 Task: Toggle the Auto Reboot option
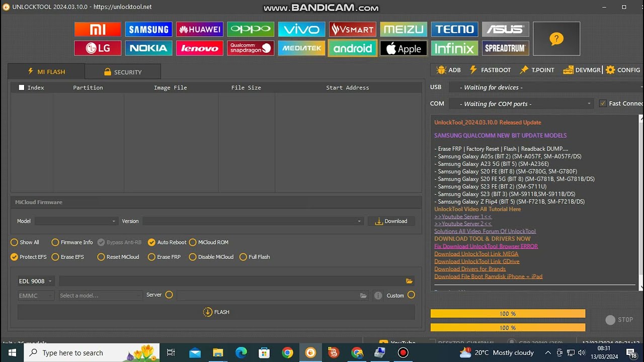click(151, 242)
